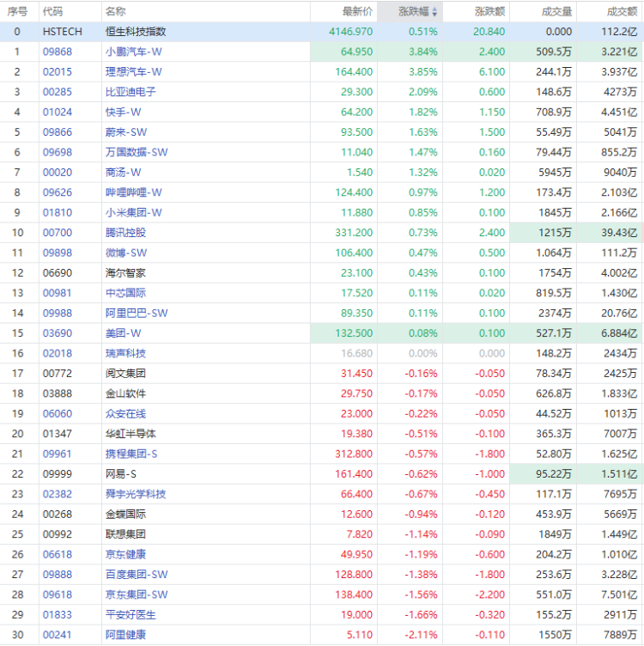Select 阅文集团 stock name
The image size is (644, 646).
(125, 374)
